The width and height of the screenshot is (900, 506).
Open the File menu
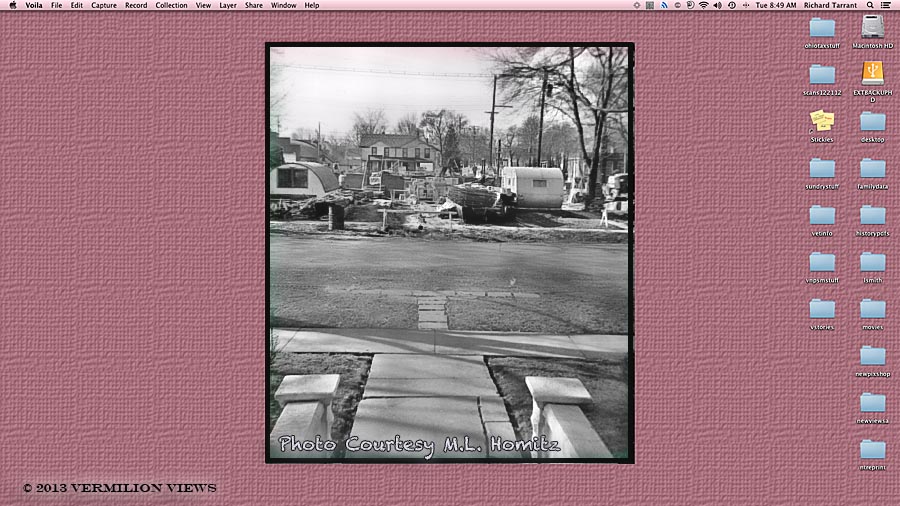[x=56, y=5]
